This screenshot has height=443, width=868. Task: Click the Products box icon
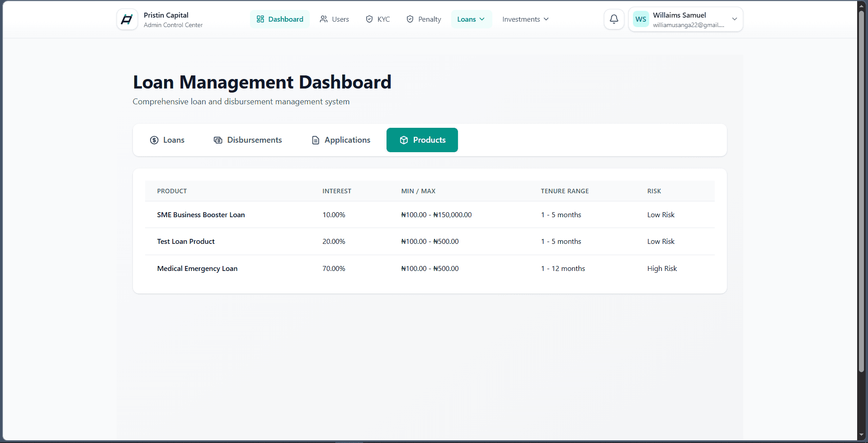tap(404, 140)
